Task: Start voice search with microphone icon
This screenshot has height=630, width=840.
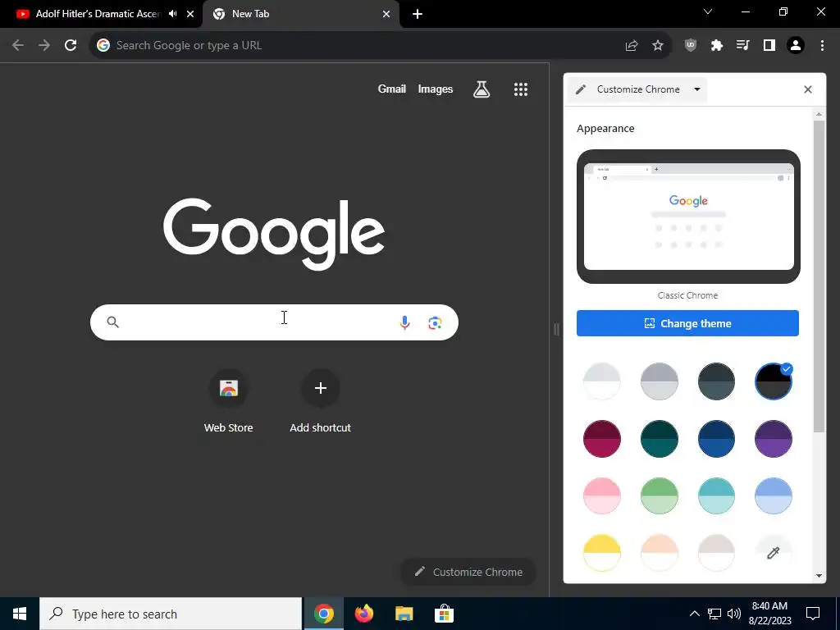Action: pos(404,322)
